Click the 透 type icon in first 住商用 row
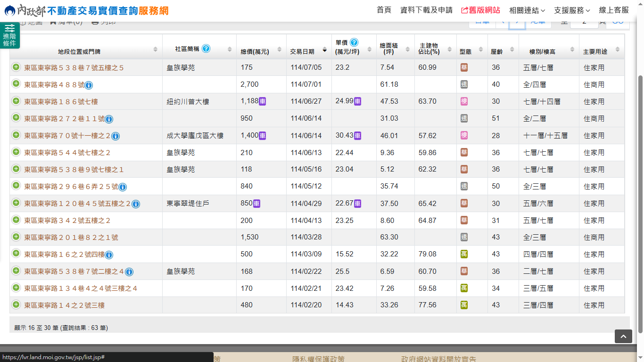The image size is (644, 362). click(464, 85)
